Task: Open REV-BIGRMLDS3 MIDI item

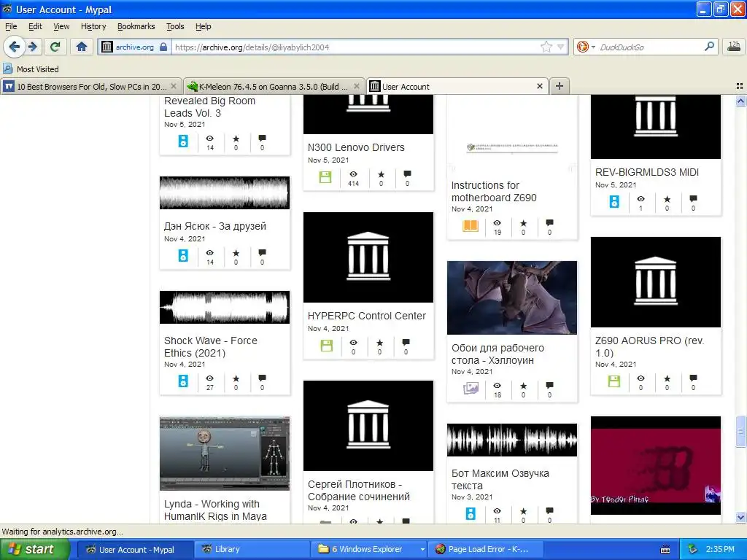Action: 647,172
